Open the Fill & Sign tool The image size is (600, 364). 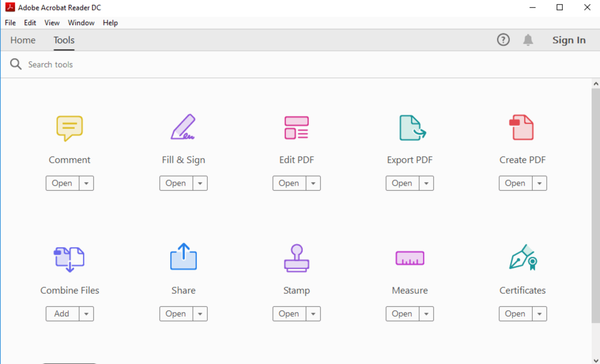[176, 183]
